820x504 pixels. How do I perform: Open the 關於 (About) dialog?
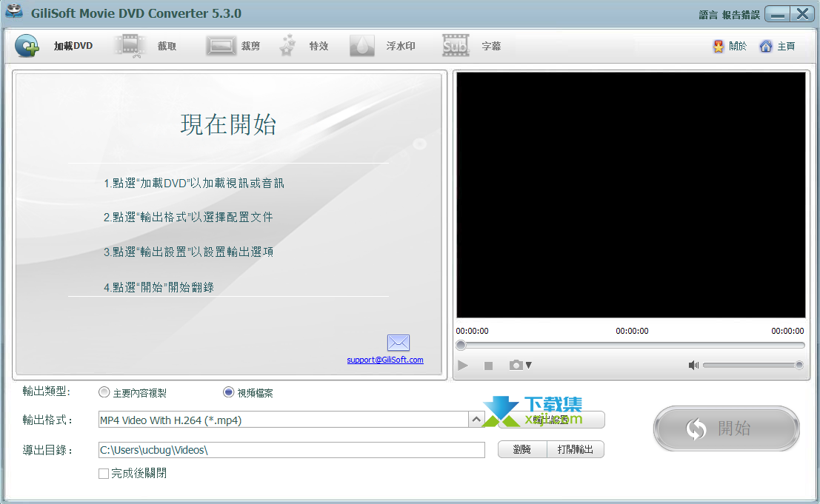pyautogui.click(x=730, y=47)
